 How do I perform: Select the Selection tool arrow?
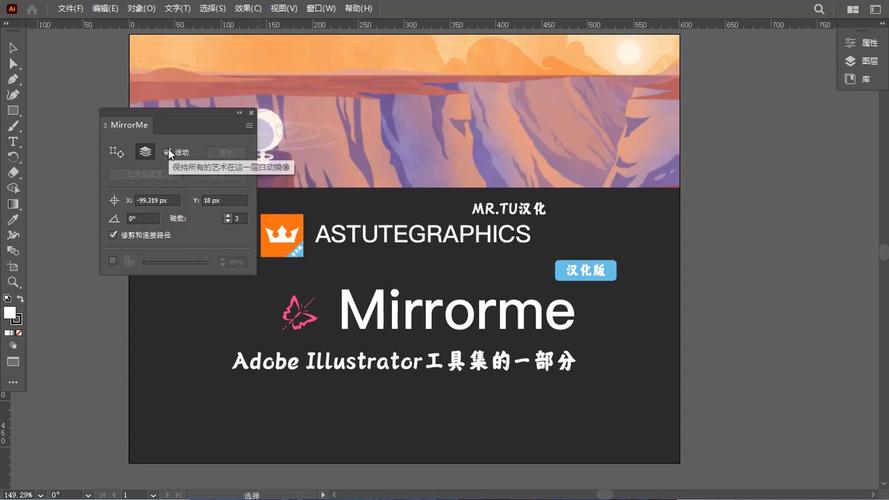pyautogui.click(x=13, y=48)
